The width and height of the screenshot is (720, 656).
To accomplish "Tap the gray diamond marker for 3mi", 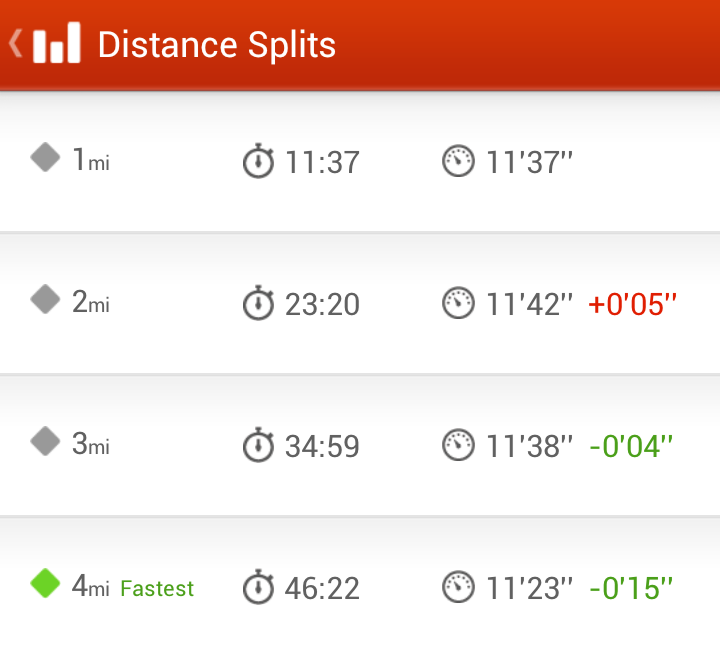I will coord(45,441).
